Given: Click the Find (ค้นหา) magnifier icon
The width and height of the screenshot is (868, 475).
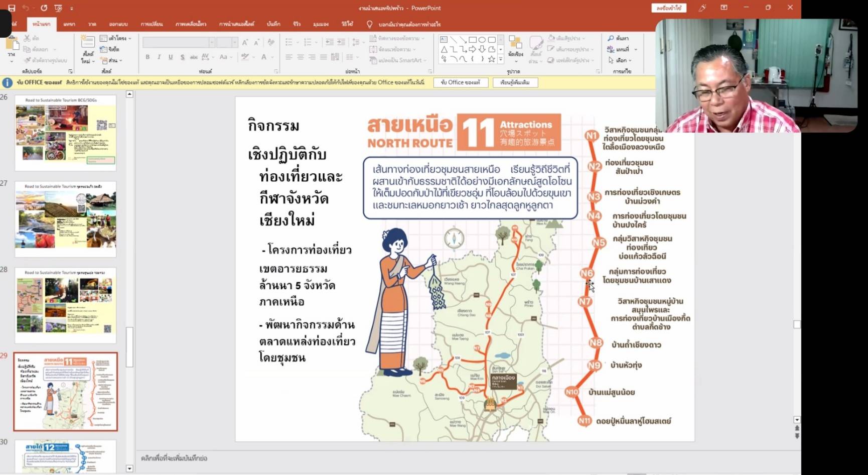Looking at the screenshot, I should coord(611,38).
